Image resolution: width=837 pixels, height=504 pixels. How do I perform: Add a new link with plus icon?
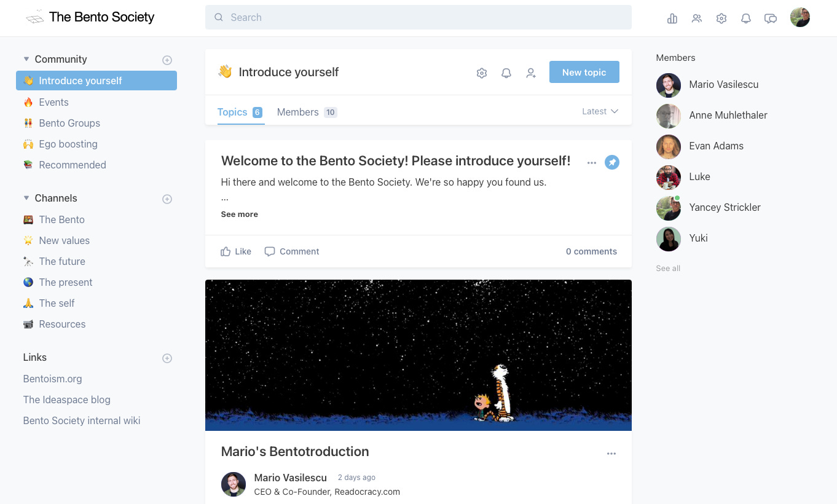click(x=167, y=358)
